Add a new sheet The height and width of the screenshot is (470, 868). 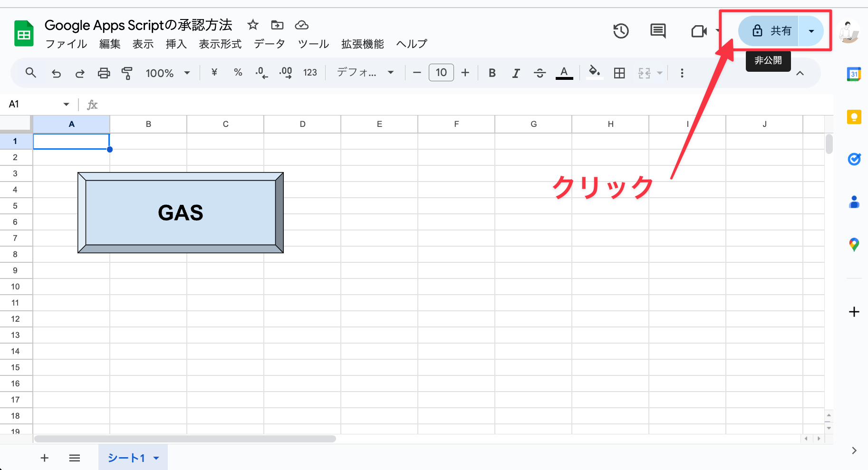[x=44, y=458]
